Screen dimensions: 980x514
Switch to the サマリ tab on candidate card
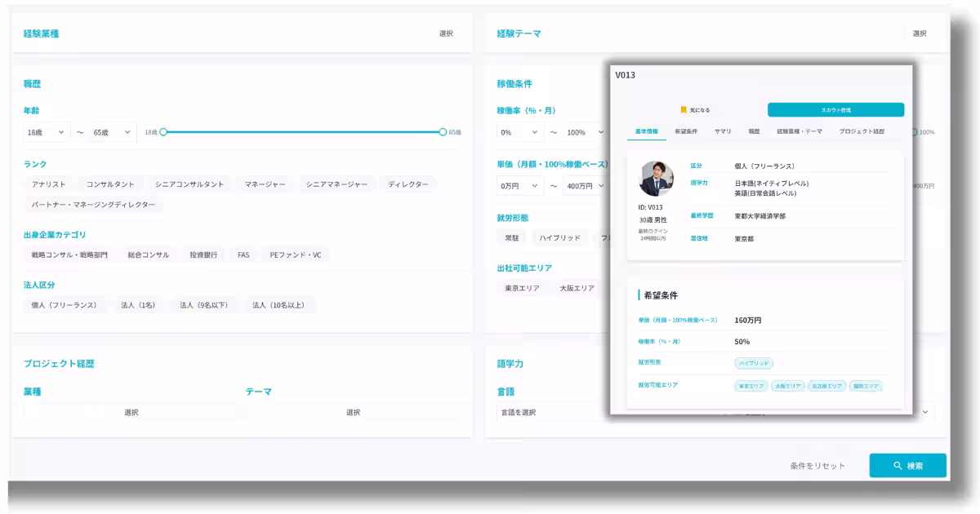(x=723, y=131)
